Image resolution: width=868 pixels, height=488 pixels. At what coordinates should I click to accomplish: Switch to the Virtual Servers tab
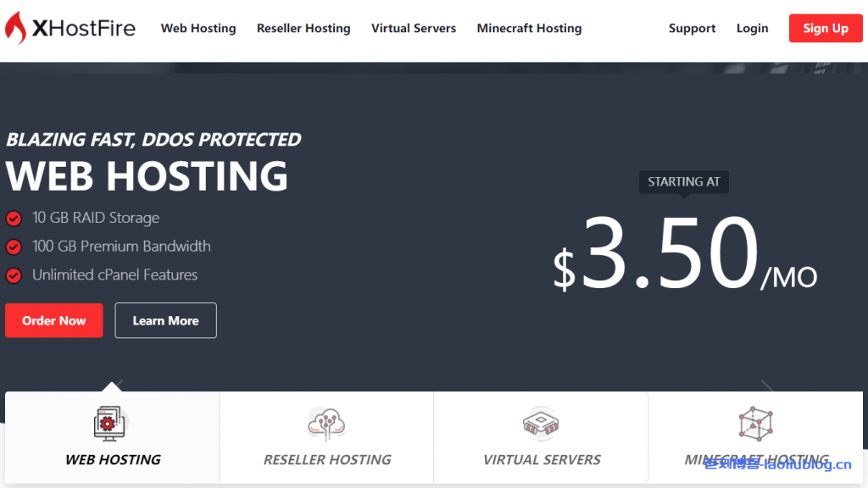540,459
